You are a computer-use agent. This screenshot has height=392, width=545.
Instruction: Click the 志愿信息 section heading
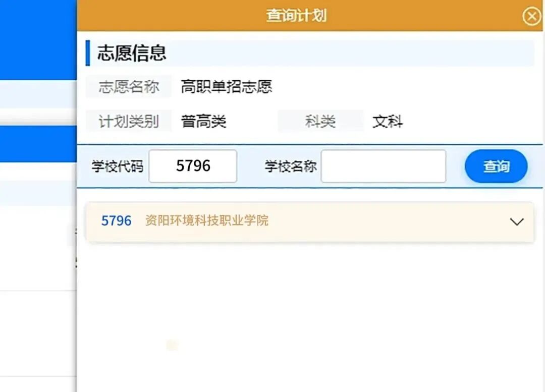(x=132, y=53)
